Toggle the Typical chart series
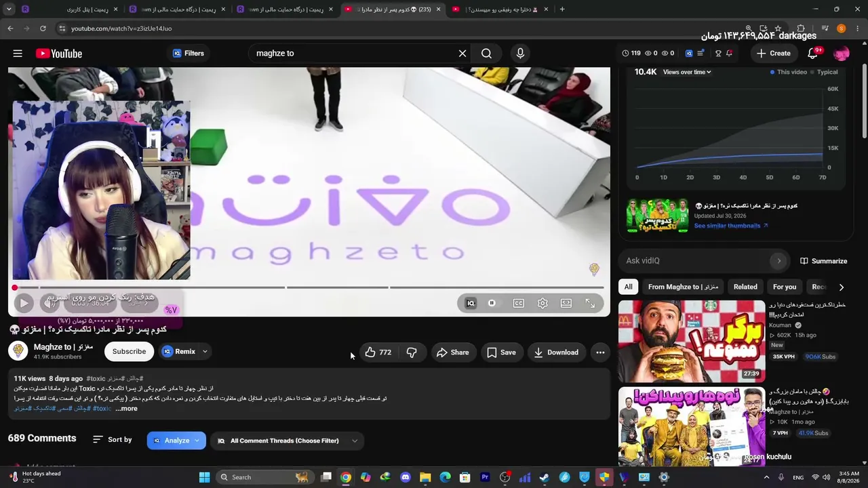This screenshot has height=488, width=868. tap(823, 72)
